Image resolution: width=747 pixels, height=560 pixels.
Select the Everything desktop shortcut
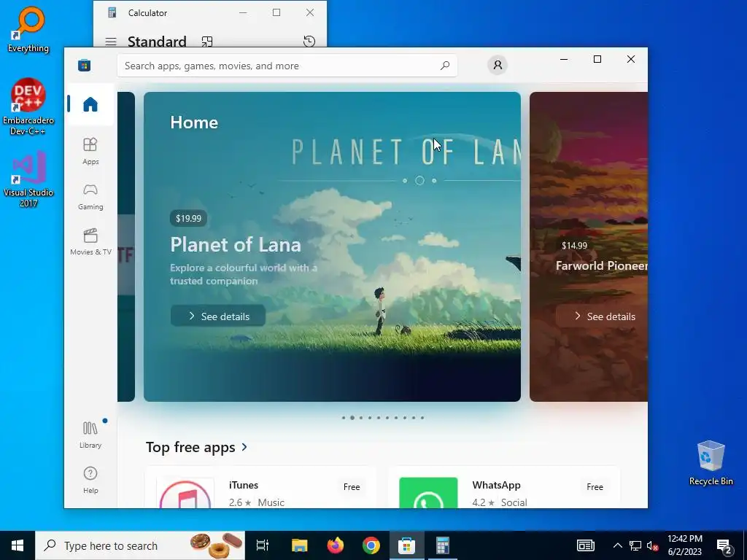tap(28, 29)
